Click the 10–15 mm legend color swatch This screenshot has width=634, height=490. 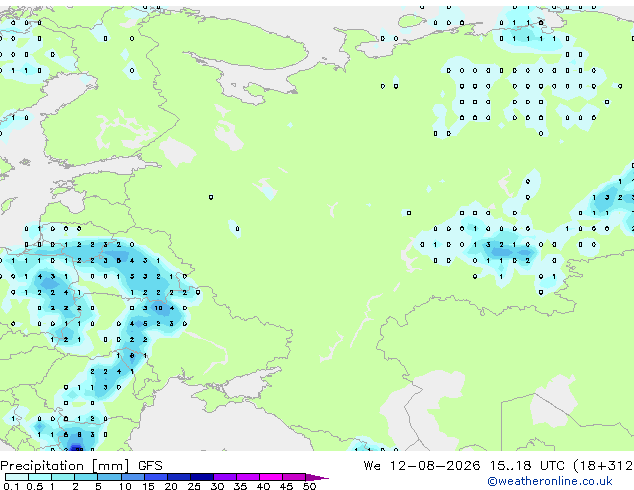coord(132,477)
